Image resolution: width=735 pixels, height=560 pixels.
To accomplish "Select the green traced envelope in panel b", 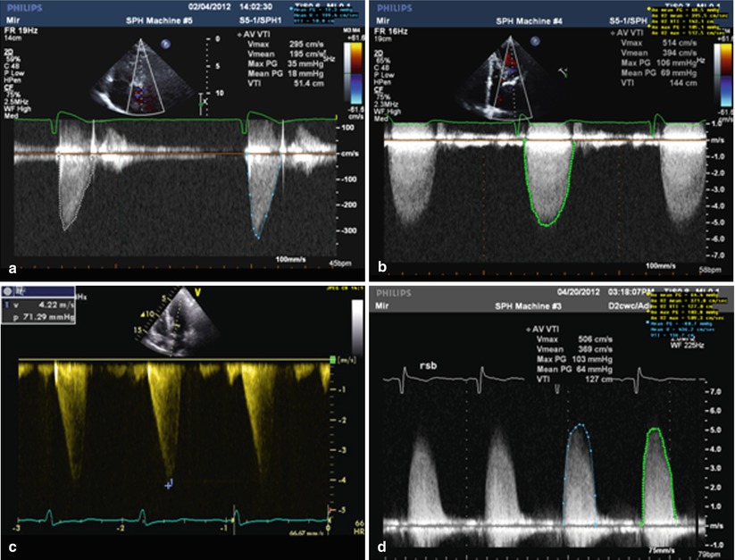I will coord(551,190).
